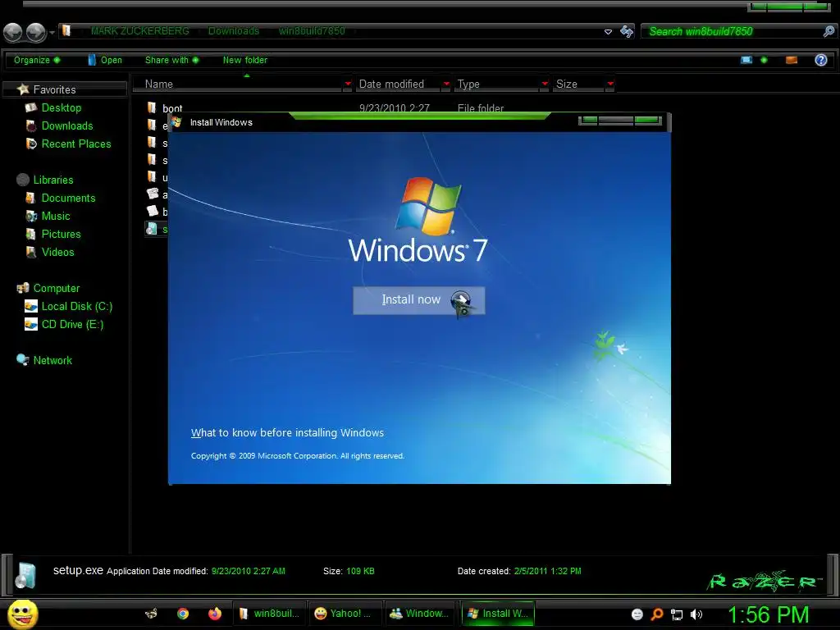Launch Firefox from the taskbar
Image resolution: width=840 pixels, height=630 pixels.
coord(215,614)
